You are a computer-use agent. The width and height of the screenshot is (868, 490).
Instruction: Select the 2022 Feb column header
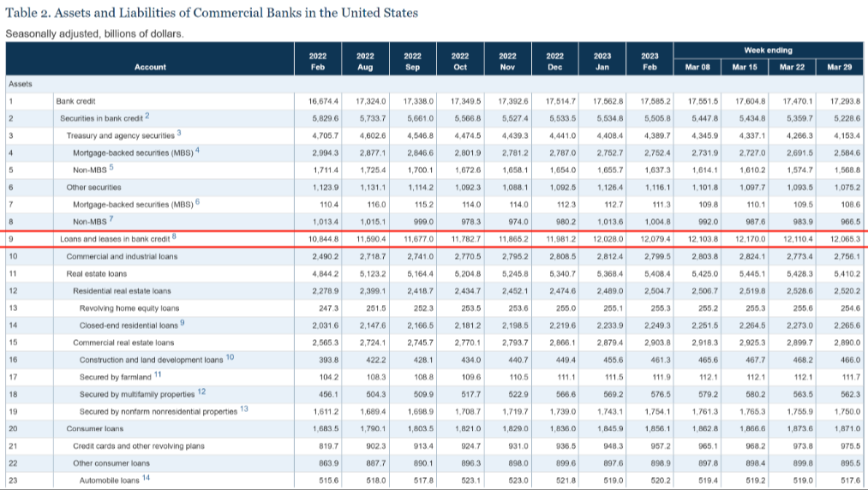point(317,60)
